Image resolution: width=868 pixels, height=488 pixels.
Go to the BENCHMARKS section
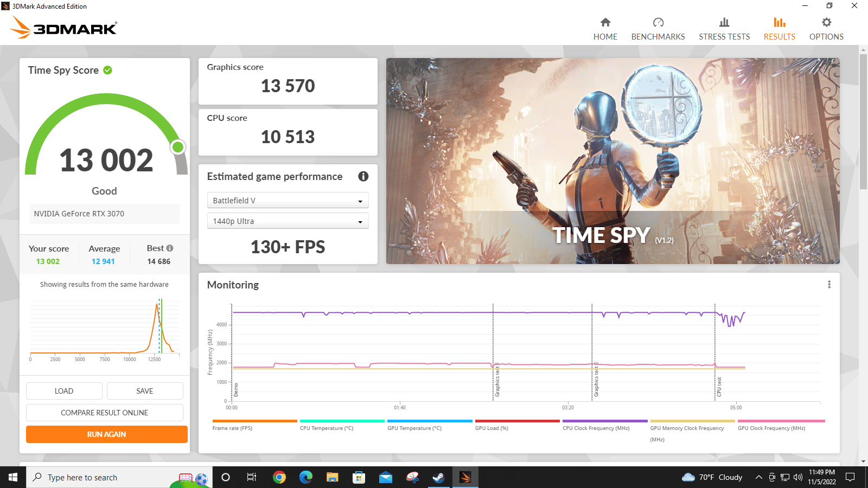[658, 29]
